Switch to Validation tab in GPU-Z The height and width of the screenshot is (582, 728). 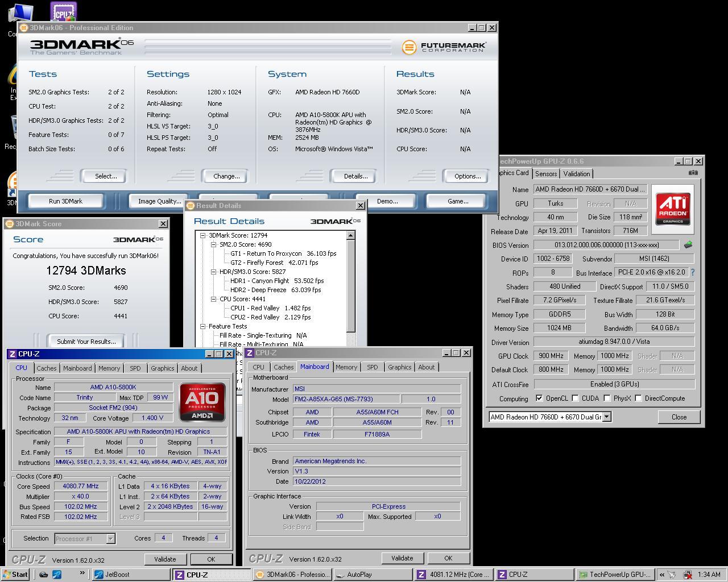pos(577,174)
